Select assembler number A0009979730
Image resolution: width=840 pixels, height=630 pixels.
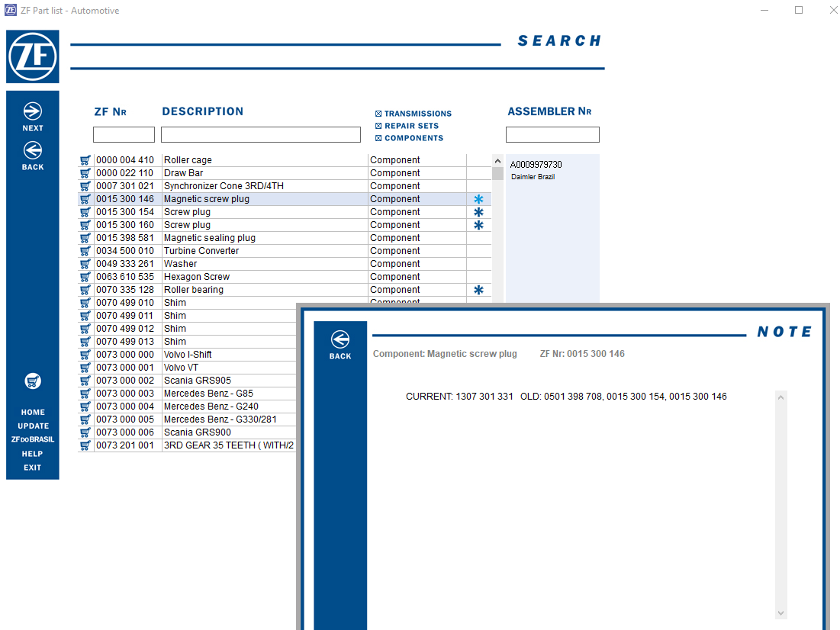(536, 165)
